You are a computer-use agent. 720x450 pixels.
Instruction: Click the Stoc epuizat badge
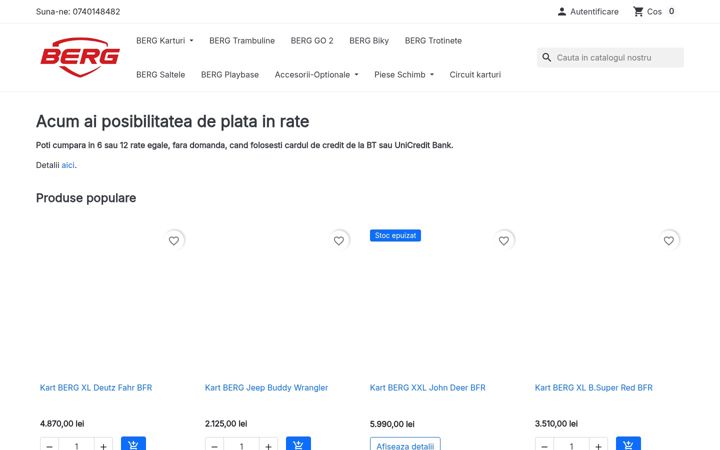coord(395,236)
